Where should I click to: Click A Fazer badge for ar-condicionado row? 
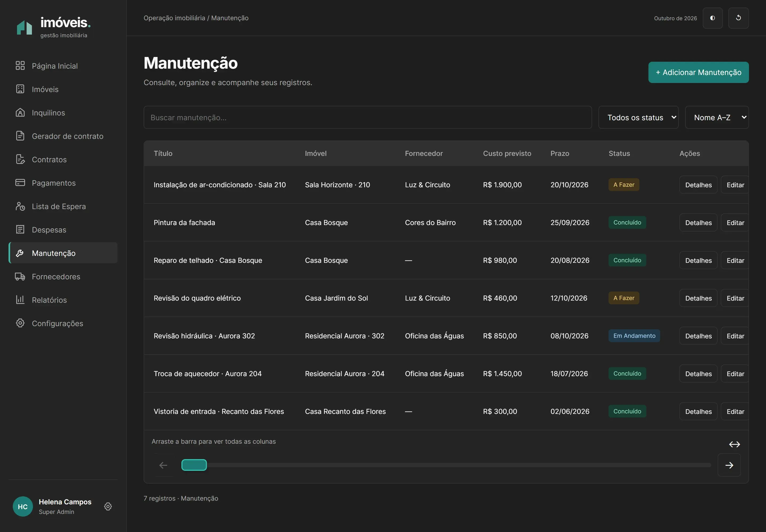(x=624, y=185)
